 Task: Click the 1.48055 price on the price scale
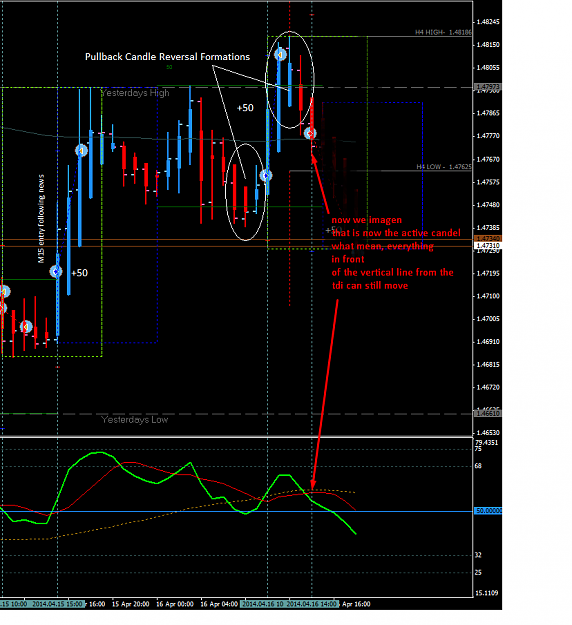coord(488,68)
